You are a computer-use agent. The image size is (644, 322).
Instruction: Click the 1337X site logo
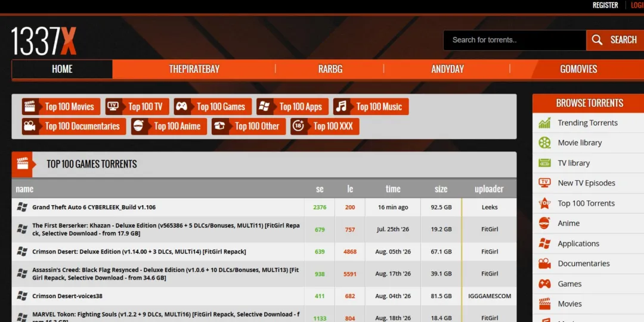click(x=44, y=41)
